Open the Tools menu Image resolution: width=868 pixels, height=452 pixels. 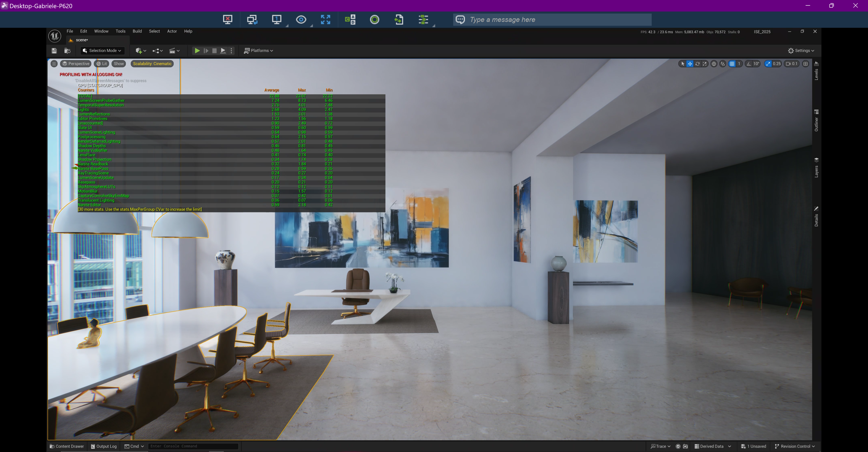click(x=120, y=31)
